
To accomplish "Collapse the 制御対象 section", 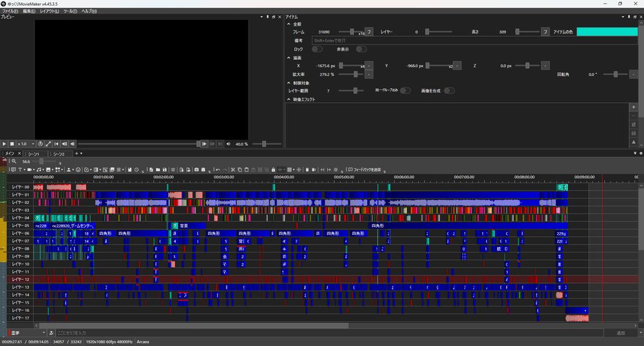I will coord(289,83).
